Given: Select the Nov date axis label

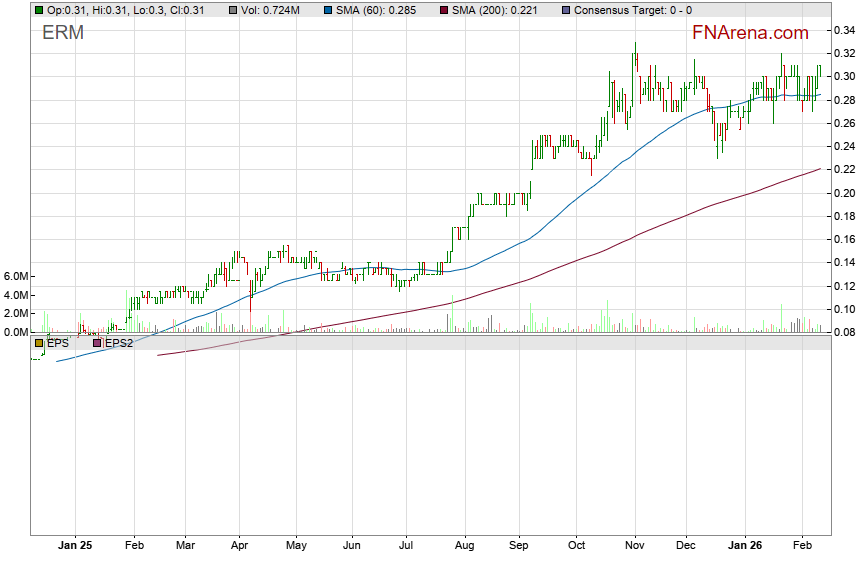Looking at the screenshot, I should tap(635, 547).
